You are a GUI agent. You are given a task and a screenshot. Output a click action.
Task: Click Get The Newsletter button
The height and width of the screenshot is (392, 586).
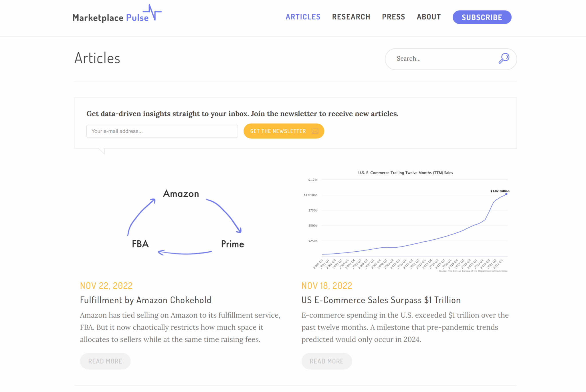[284, 131]
